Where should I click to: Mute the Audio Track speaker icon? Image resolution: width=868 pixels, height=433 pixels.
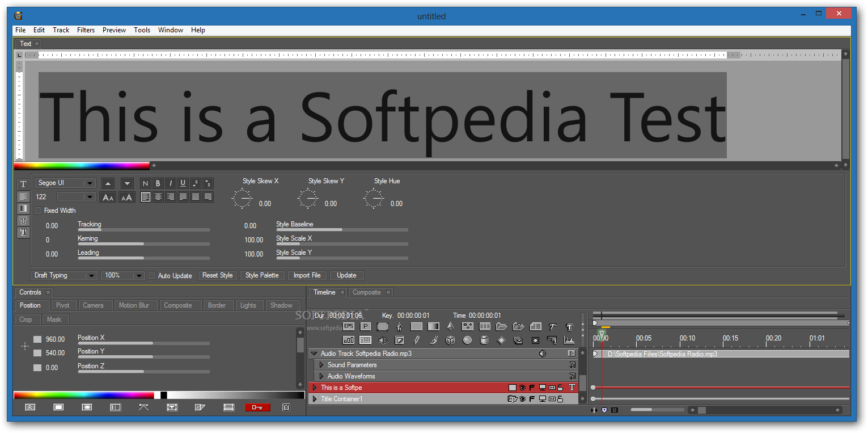pyautogui.click(x=543, y=354)
